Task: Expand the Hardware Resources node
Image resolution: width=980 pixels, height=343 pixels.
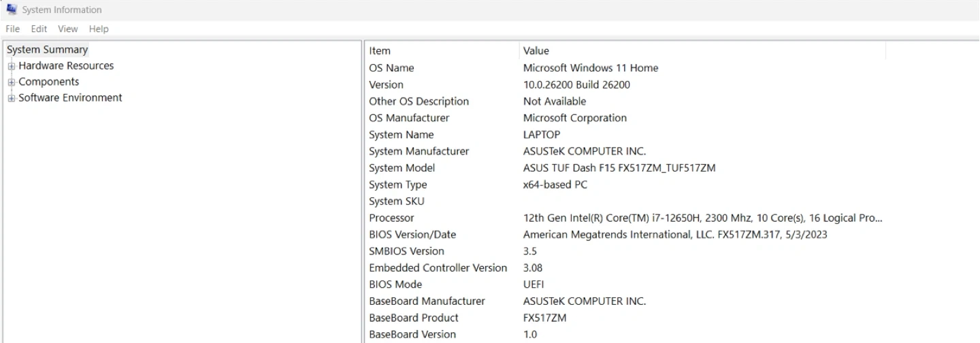Action: pos(11,66)
